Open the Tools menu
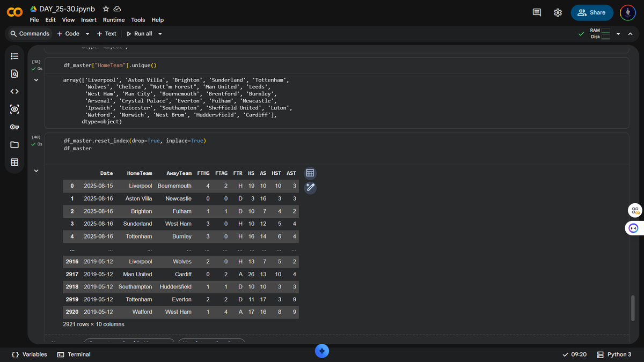644x362 pixels. [138, 20]
